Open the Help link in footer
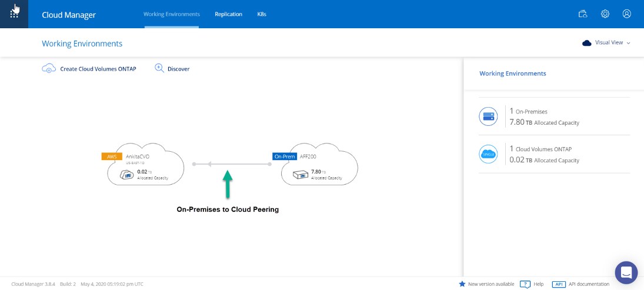This screenshot has height=290, width=644. (538, 284)
